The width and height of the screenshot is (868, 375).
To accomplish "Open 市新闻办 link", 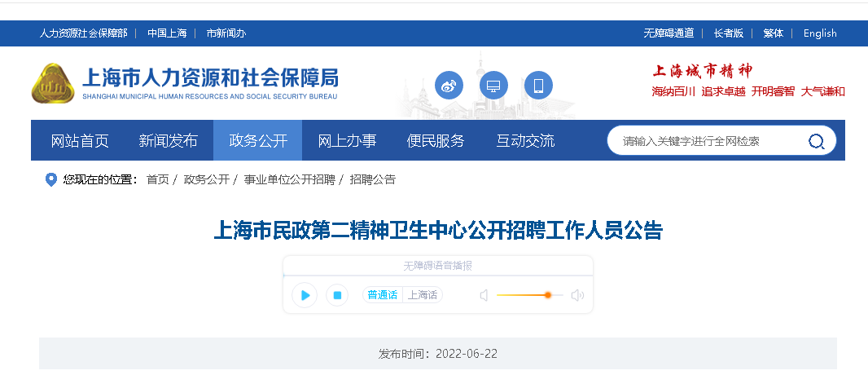I will 226,33.
